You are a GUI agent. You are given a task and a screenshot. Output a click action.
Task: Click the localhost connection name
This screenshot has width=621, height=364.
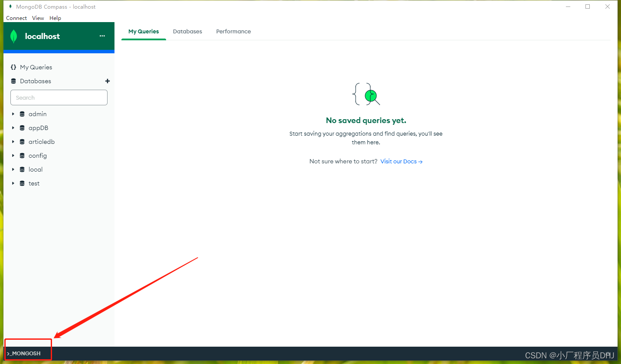click(42, 36)
